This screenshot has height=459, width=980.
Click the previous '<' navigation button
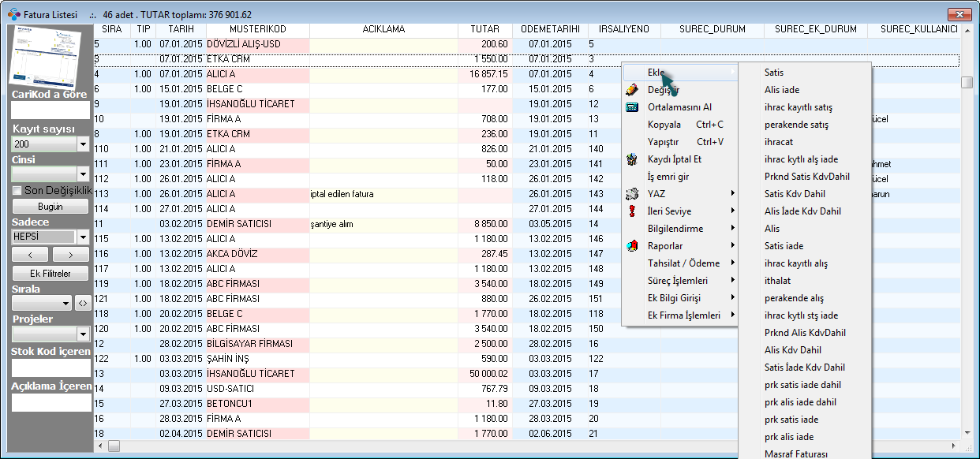(32, 255)
